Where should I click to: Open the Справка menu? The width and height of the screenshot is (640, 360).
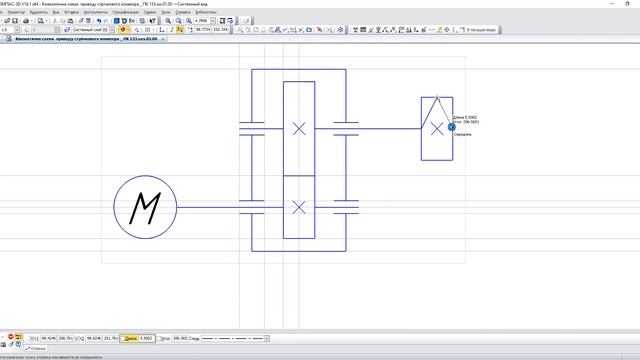183,12
